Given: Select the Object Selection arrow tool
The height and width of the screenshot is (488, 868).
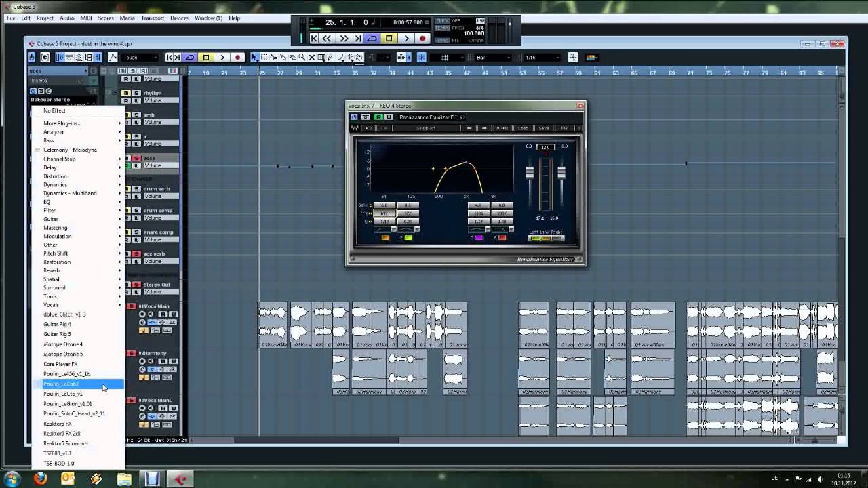Looking at the screenshot, I should [254, 58].
